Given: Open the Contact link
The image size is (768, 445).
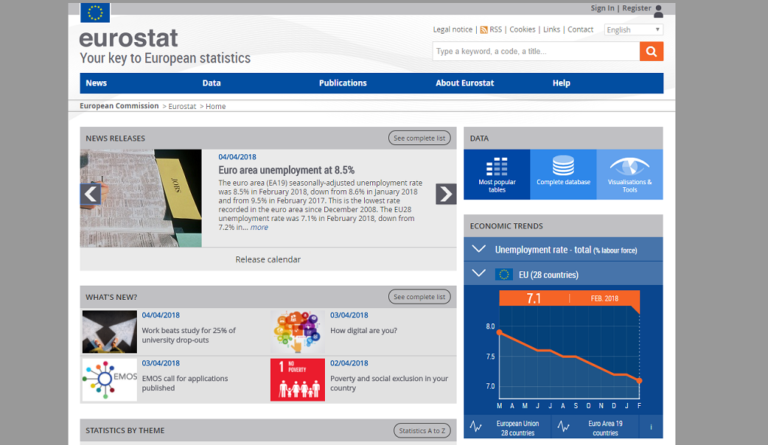Looking at the screenshot, I should (x=580, y=29).
